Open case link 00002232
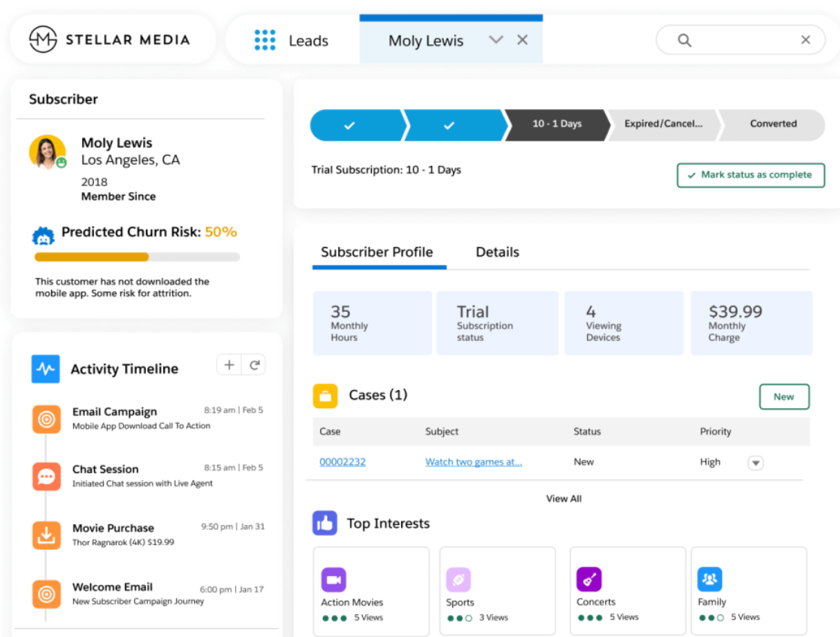This screenshot has width=840, height=637. 342,462
